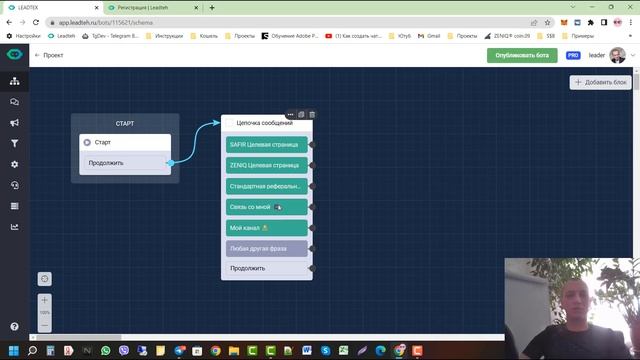
Task: Open the bot schema sidebar icon
Action: click(x=15, y=81)
